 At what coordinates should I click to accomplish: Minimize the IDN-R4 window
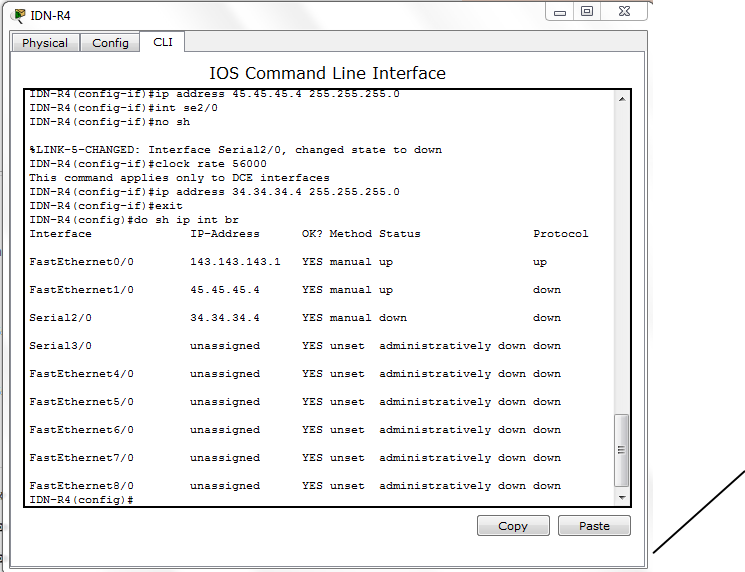tap(560, 12)
